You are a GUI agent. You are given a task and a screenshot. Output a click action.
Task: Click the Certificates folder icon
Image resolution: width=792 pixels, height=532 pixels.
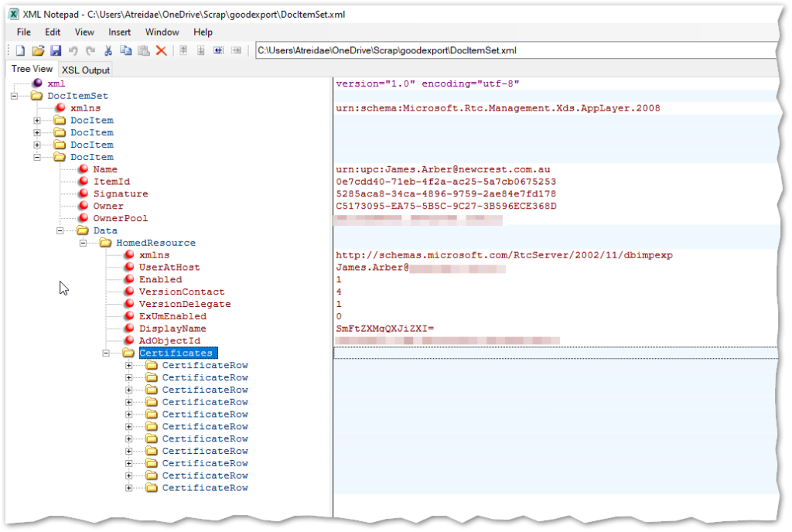(128, 353)
